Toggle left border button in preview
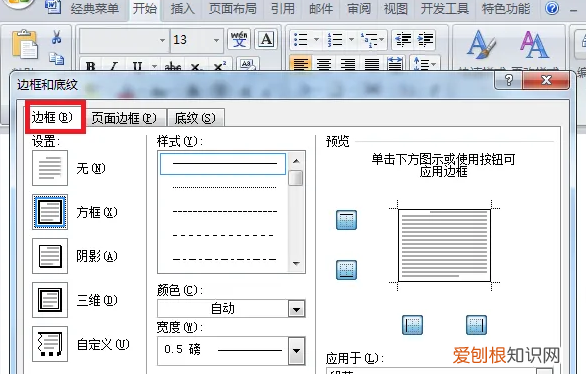Screen dimensions: 586x374 click(x=412, y=325)
